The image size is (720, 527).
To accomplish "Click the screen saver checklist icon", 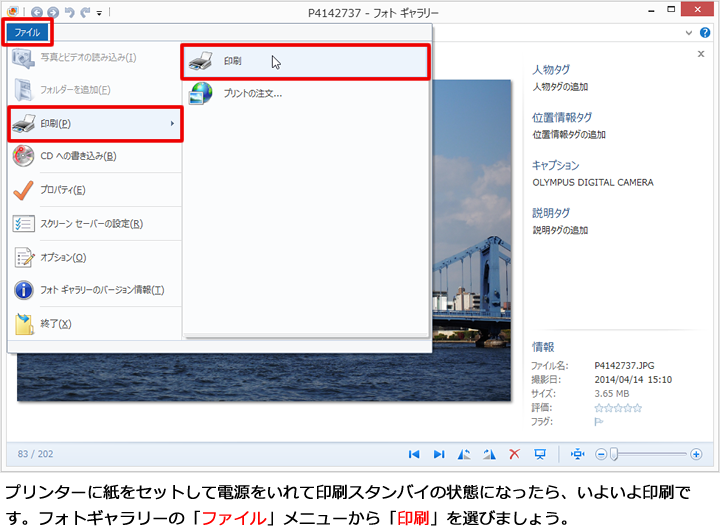I will [x=23, y=224].
